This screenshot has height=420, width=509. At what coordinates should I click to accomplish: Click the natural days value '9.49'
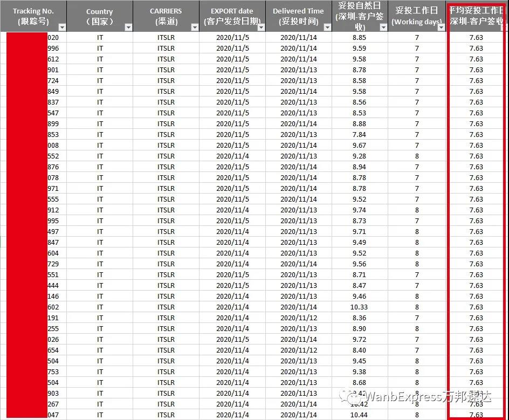coord(359,243)
